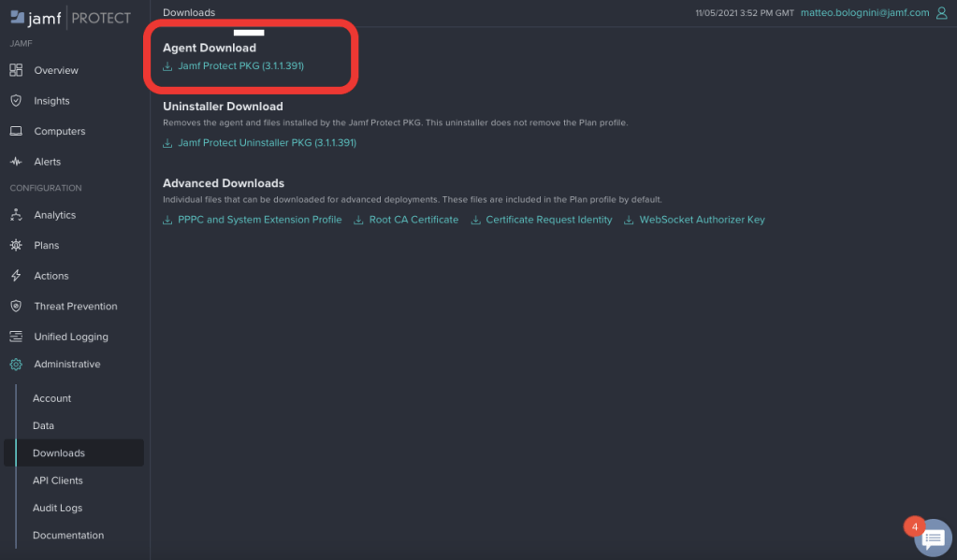Open the Account submenu item
This screenshot has height=560, width=957.
[52, 398]
